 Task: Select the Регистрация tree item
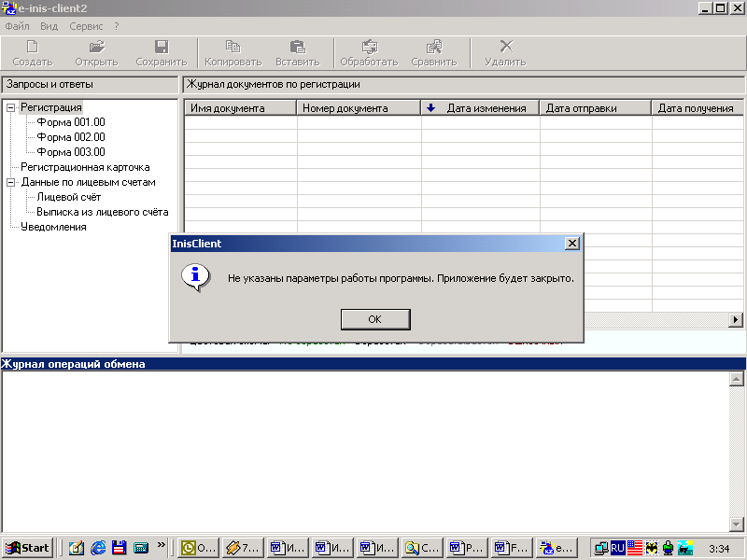pos(51,107)
